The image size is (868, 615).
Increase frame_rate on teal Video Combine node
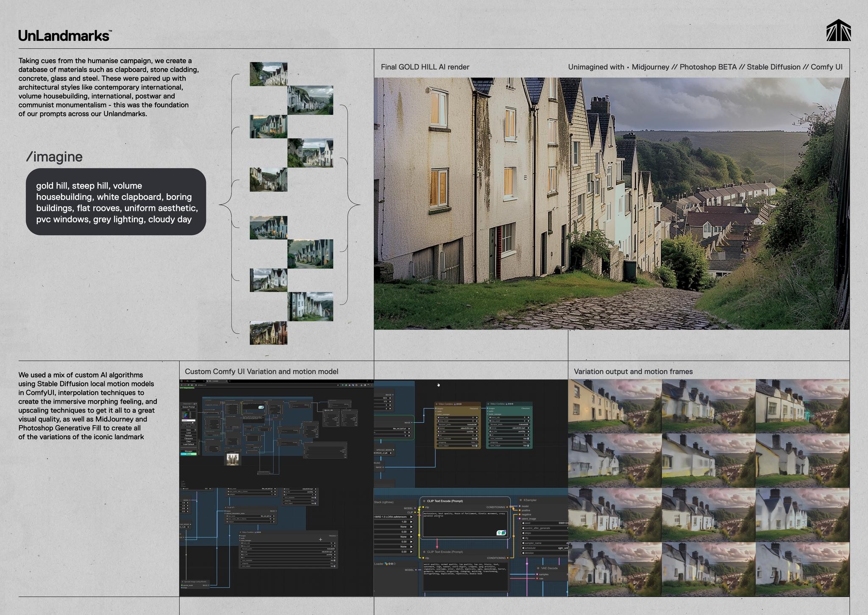[529, 417]
